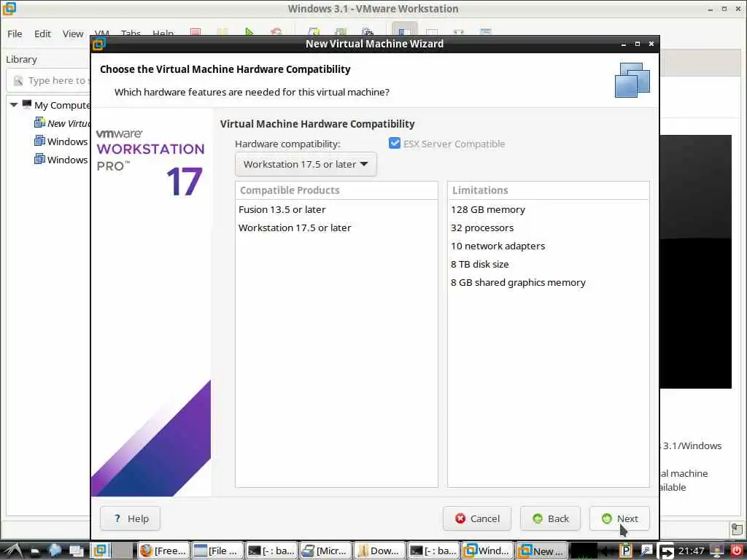This screenshot has height=560, width=747.
Task: Go Back to the previous wizard page
Action: coord(550,518)
